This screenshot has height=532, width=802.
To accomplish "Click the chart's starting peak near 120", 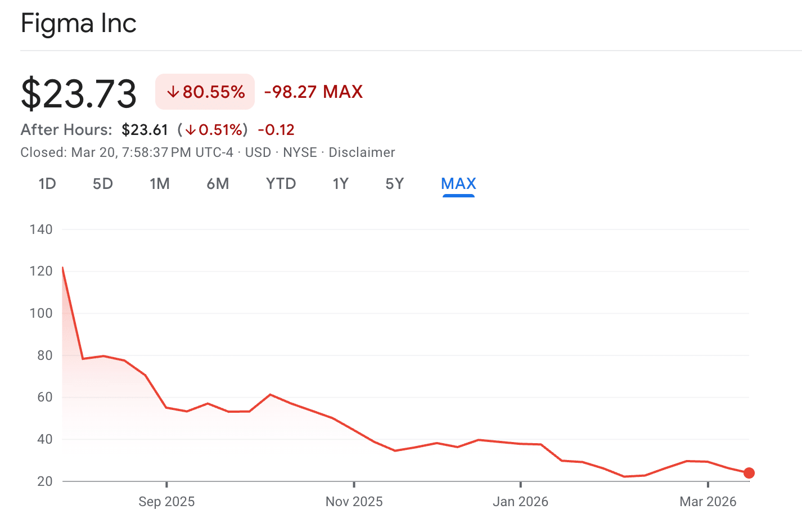I will 62,268.
